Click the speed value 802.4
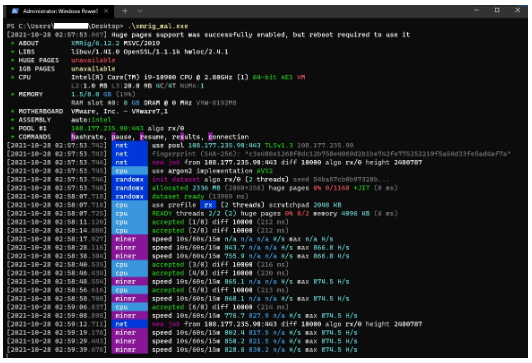 [234, 332]
